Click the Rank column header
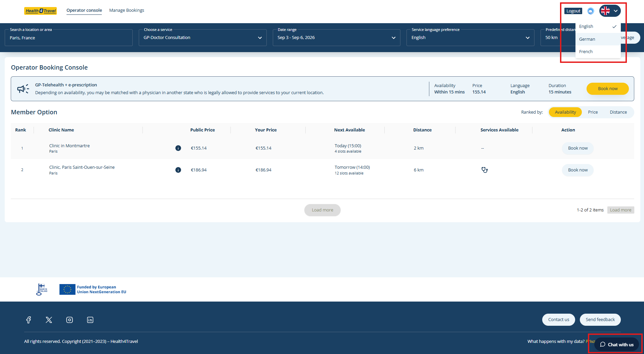 [20, 130]
